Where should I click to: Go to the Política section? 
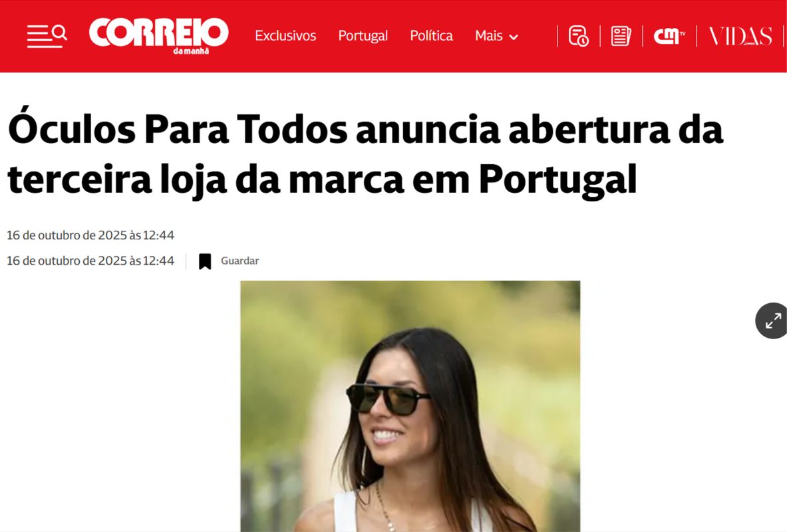pyautogui.click(x=431, y=36)
